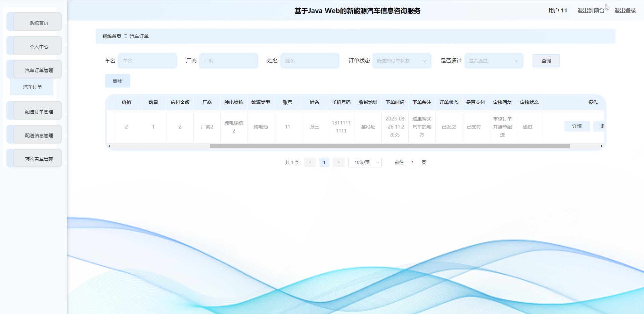
Task: Click the 共 1 条 total count text
Action: [x=292, y=162]
